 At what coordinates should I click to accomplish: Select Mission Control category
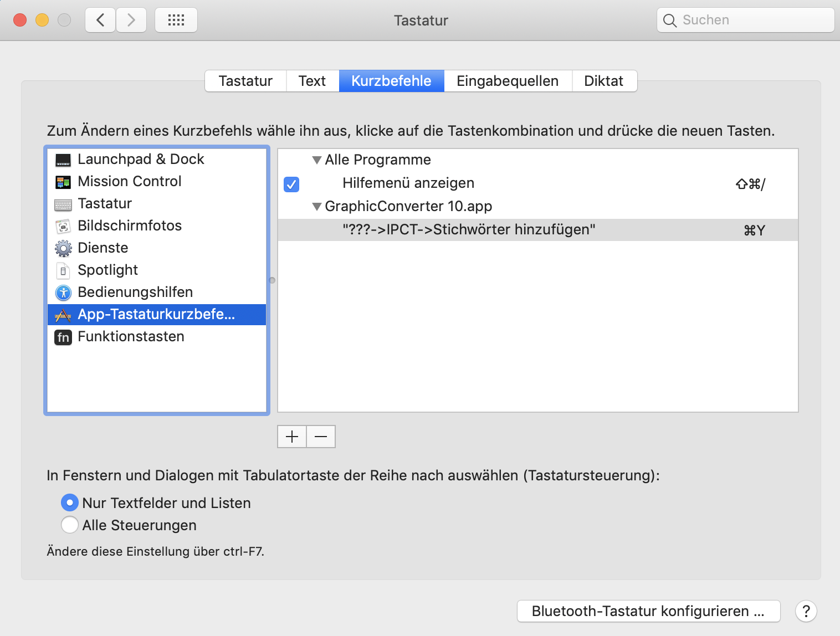pyautogui.click(x=157, y=182)
